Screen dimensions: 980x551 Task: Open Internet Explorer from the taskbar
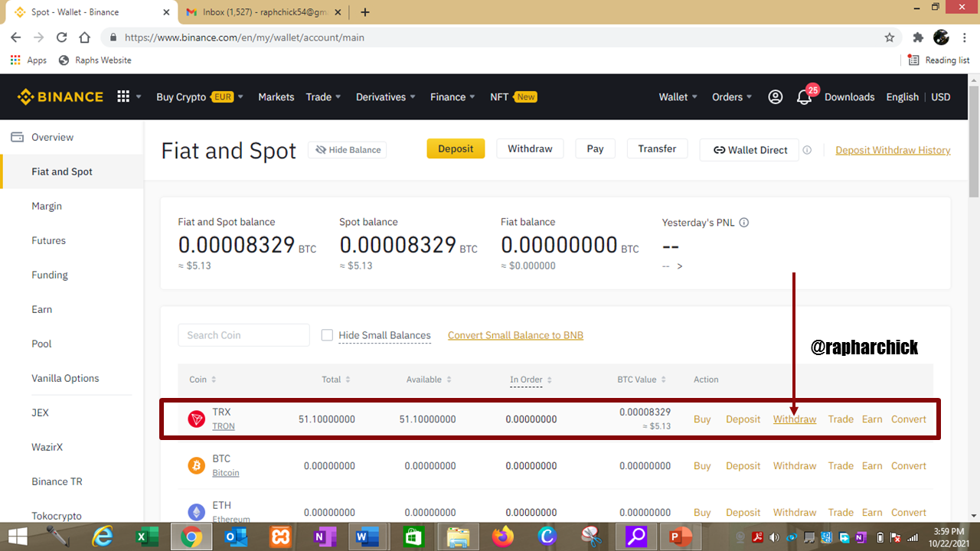click(102, 536)
